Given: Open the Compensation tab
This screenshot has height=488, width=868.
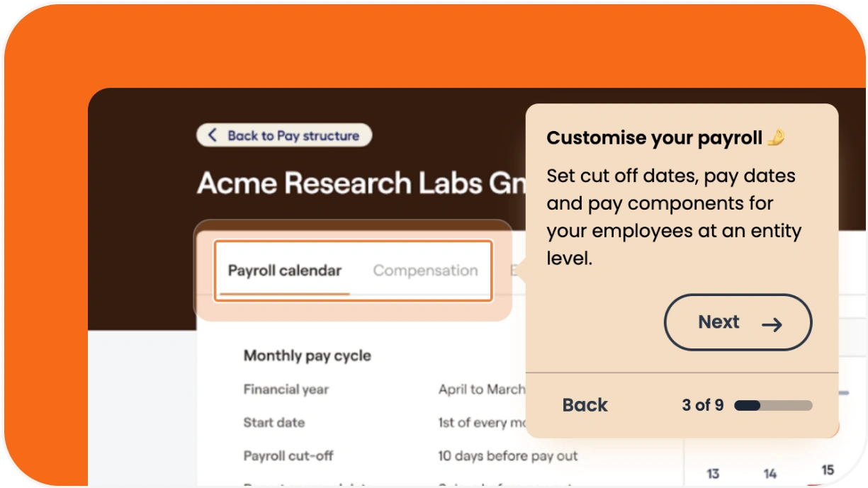Looking at the screenshot, I should [425, 271].
